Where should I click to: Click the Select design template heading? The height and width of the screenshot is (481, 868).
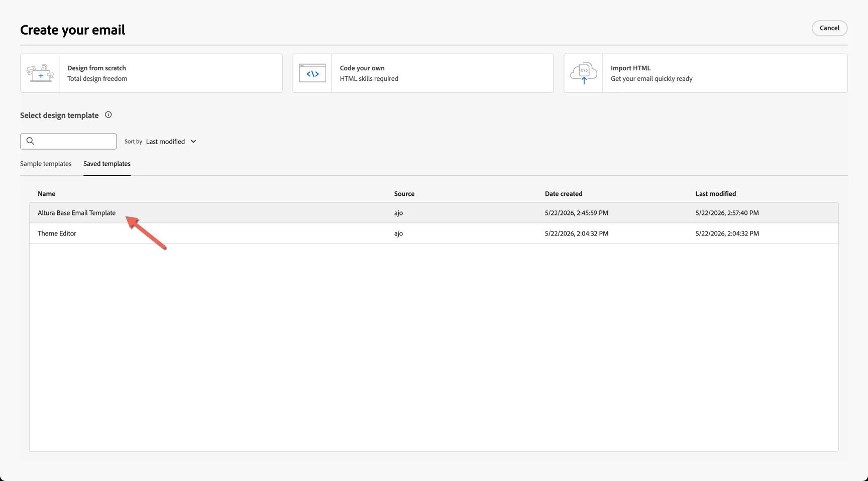pyautogui.click(x=59, y=115)
